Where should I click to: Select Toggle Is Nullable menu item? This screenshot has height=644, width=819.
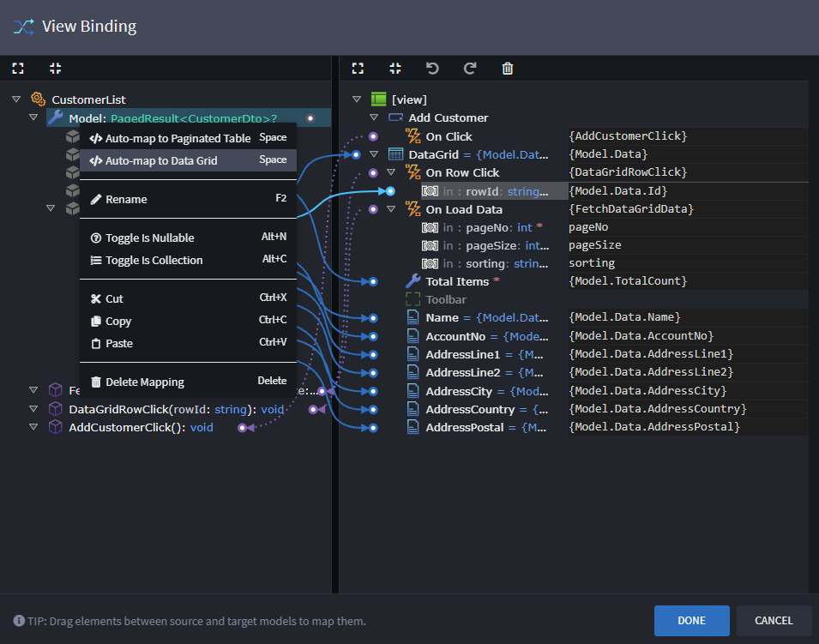[188, 238]
